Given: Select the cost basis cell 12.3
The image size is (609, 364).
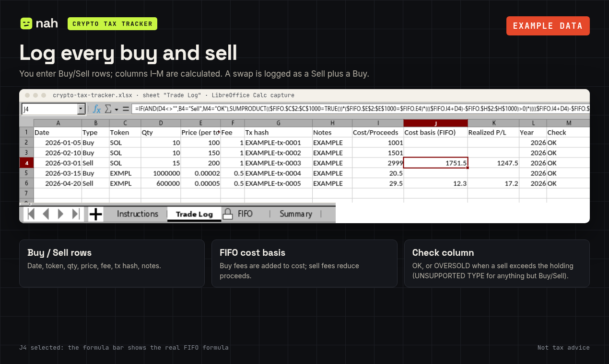Looking at the screenshot, I should (x=435, y=183).
